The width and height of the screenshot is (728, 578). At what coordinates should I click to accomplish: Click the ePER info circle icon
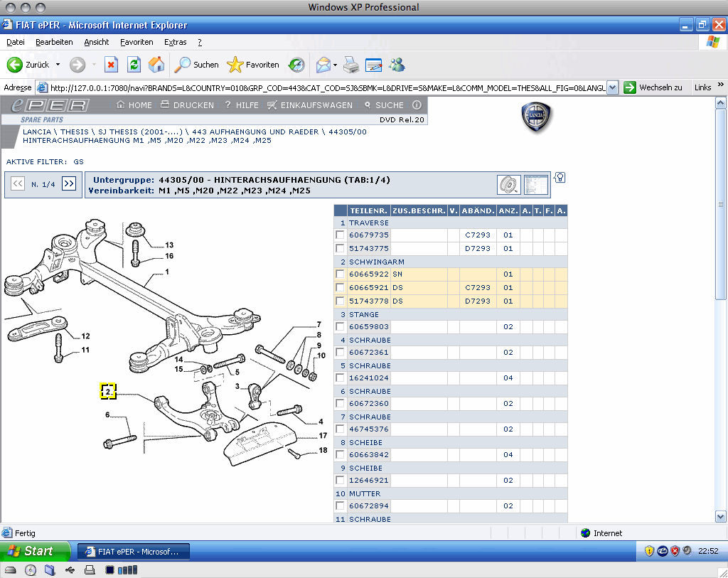coord(417,105)
